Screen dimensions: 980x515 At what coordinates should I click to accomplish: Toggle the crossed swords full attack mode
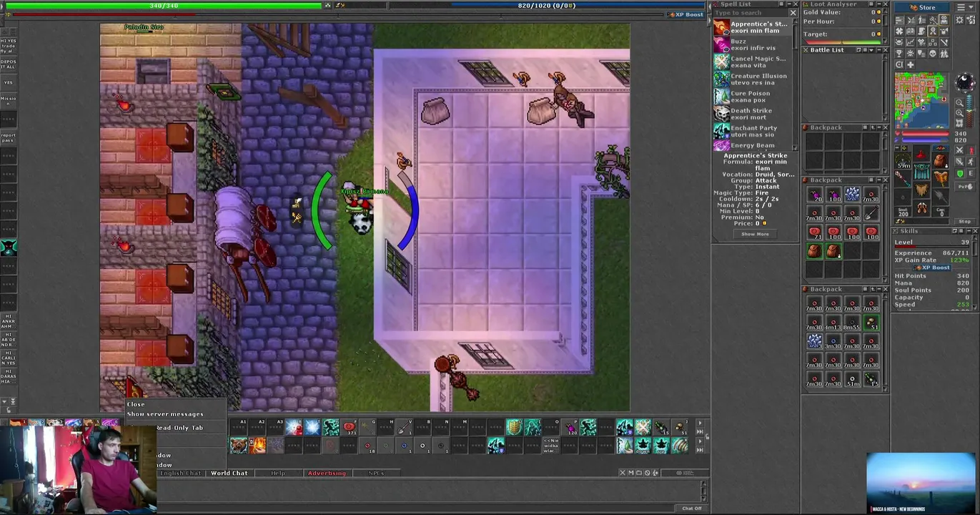point(959,150)
